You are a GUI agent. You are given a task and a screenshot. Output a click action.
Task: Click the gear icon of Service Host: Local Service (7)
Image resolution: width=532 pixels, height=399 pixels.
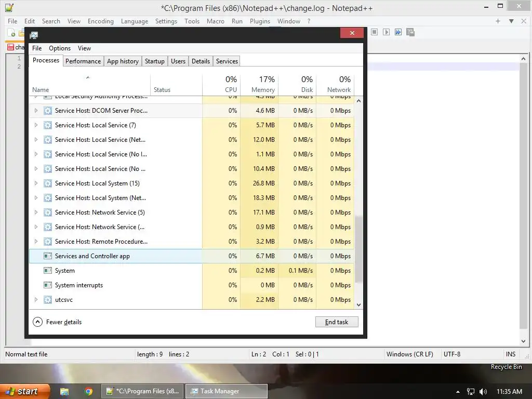[48, 125]
